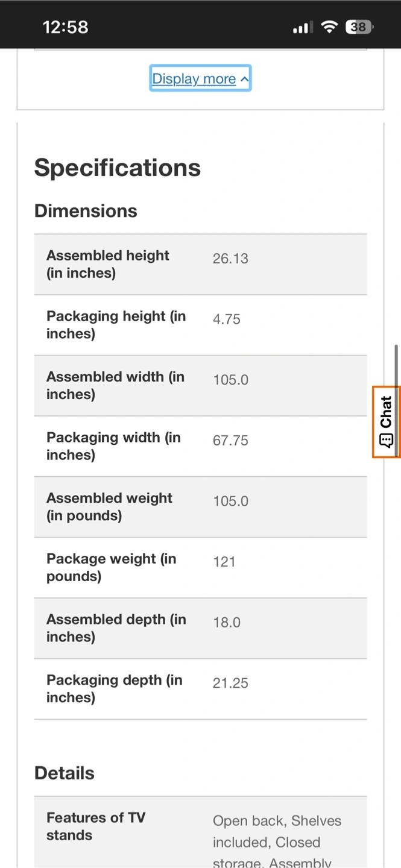Click the Display more link text
401x868 pixels.
pos(194,79)
